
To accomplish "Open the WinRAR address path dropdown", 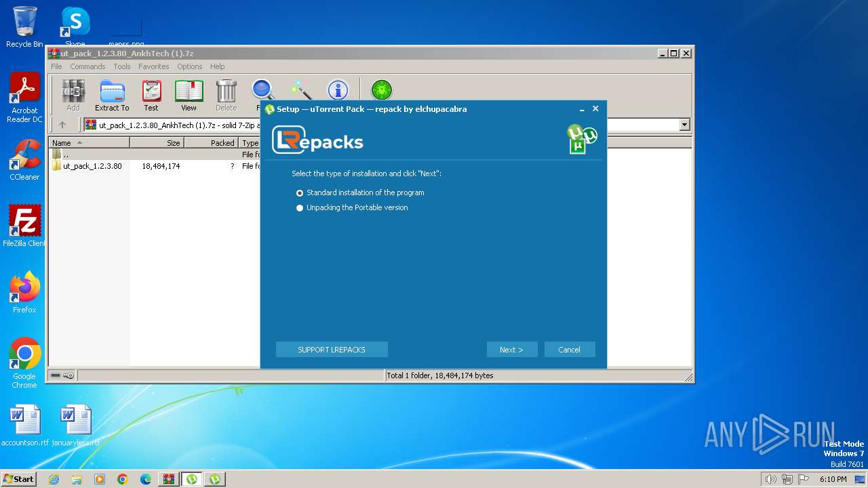I will [684, 125].
